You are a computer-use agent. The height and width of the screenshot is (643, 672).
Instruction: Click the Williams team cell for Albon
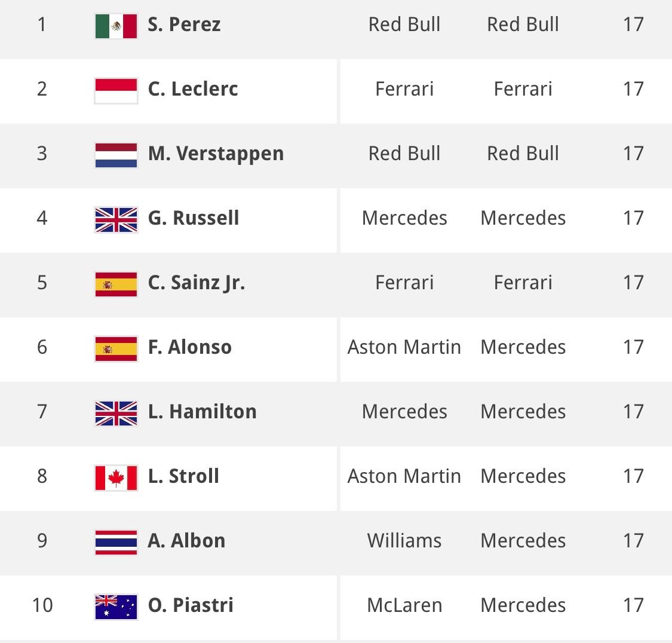404,541
